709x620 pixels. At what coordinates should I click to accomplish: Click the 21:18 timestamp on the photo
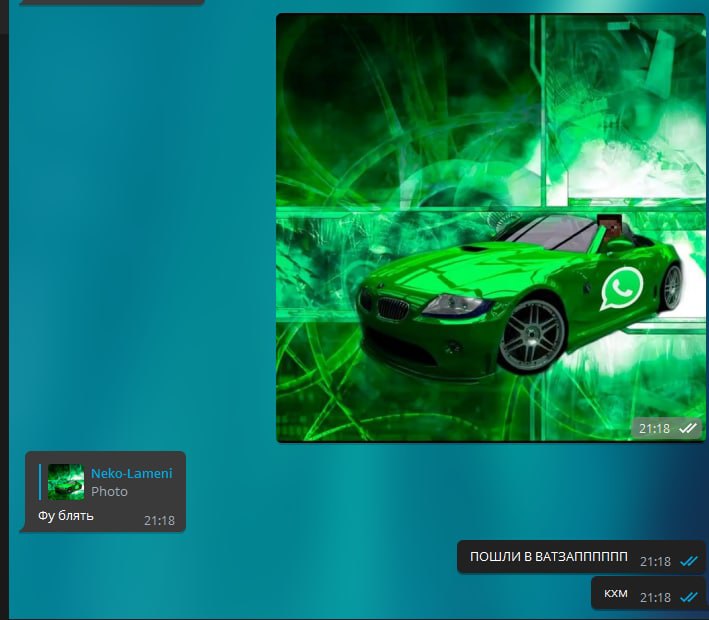(654, 428)
